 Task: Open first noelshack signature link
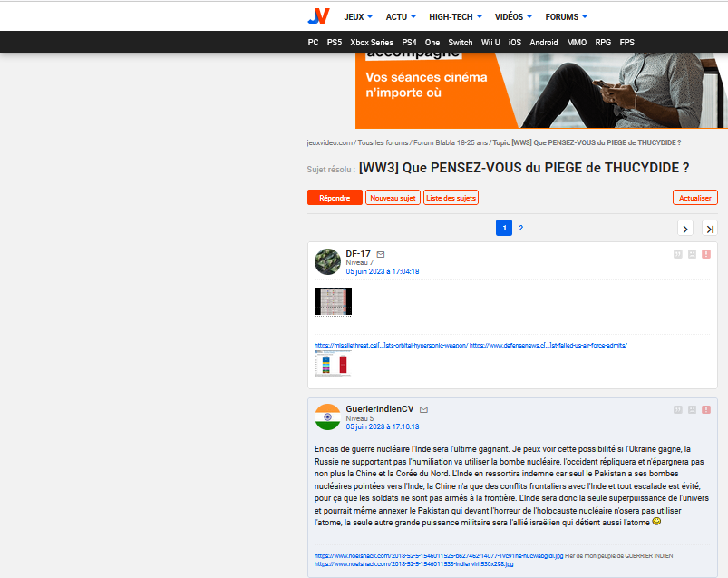439,555
